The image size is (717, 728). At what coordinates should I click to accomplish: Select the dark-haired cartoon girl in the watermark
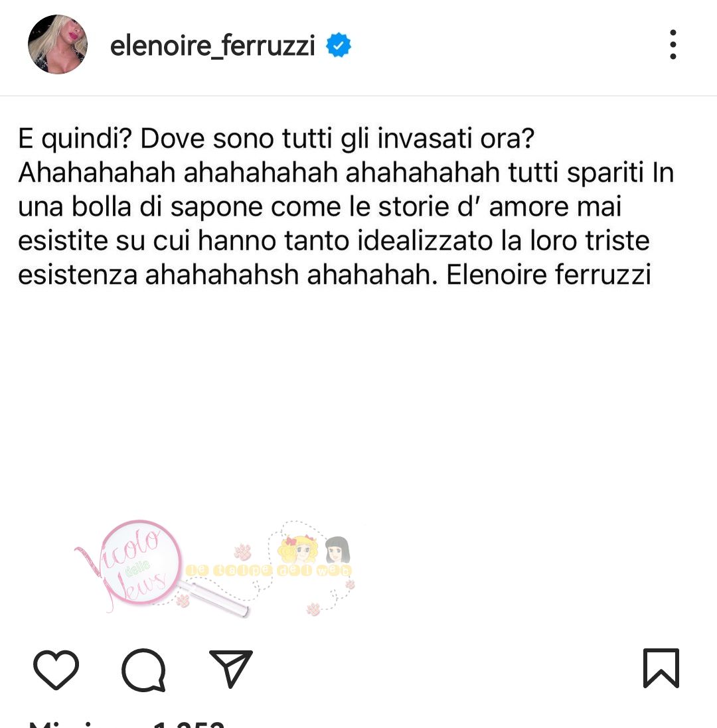pos(338,549)
